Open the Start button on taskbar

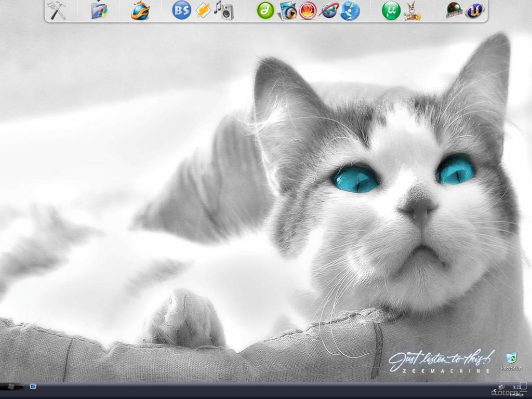[11, 387]
